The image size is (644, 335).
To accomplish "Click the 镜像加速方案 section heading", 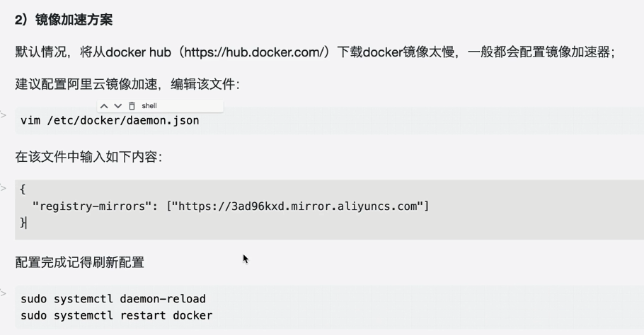I will (64, 20).
